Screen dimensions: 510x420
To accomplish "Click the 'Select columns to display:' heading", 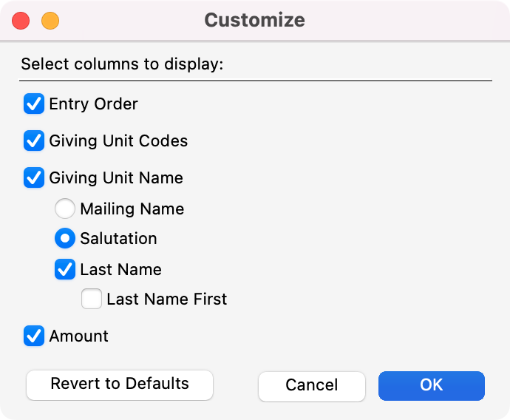I will point(122,64).
